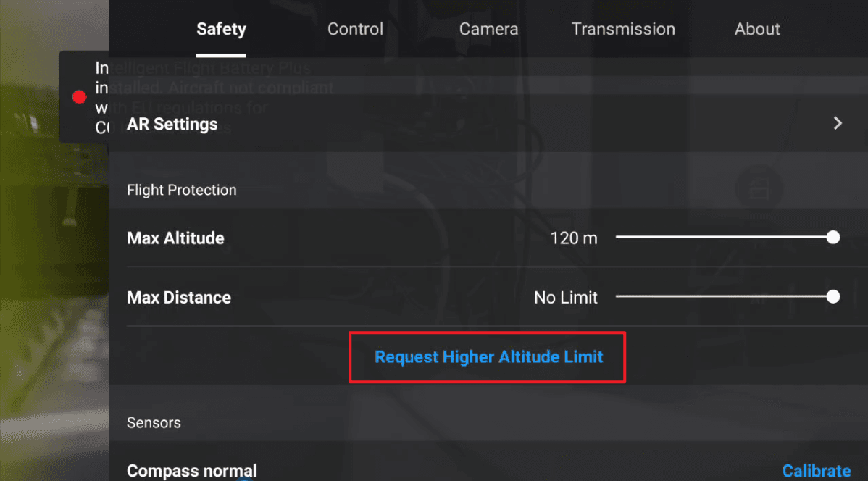Go to the Transmission tab
This screenshot has width=868, height=481.
623,29
